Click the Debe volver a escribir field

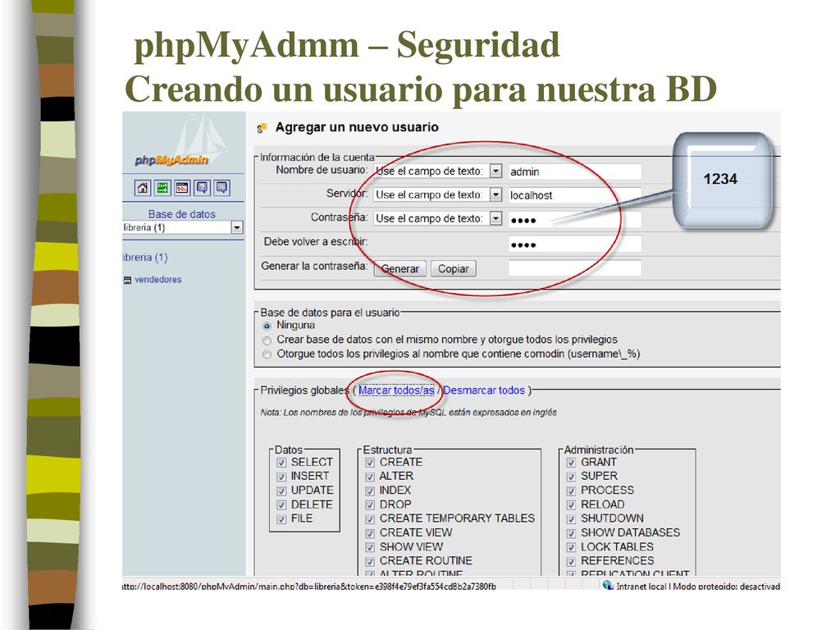point(575,244)
